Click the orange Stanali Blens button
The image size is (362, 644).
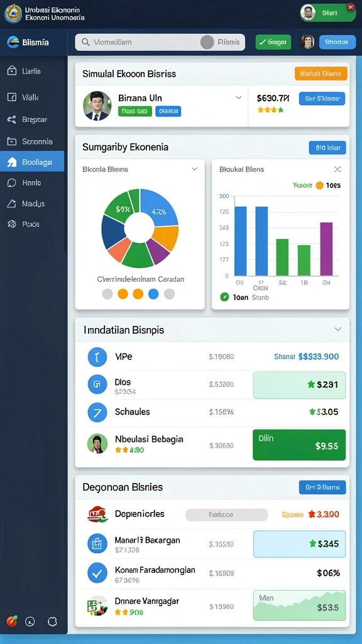(321, 74)
